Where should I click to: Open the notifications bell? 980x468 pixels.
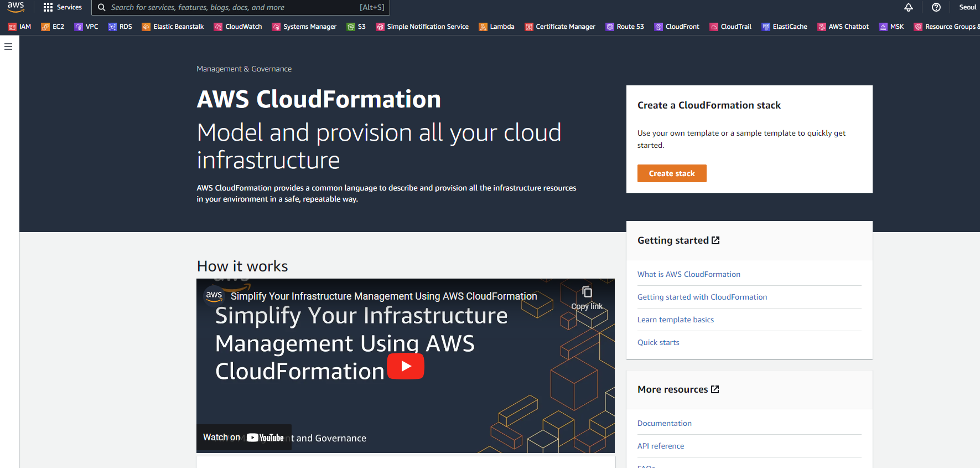(x=909, y=7)
